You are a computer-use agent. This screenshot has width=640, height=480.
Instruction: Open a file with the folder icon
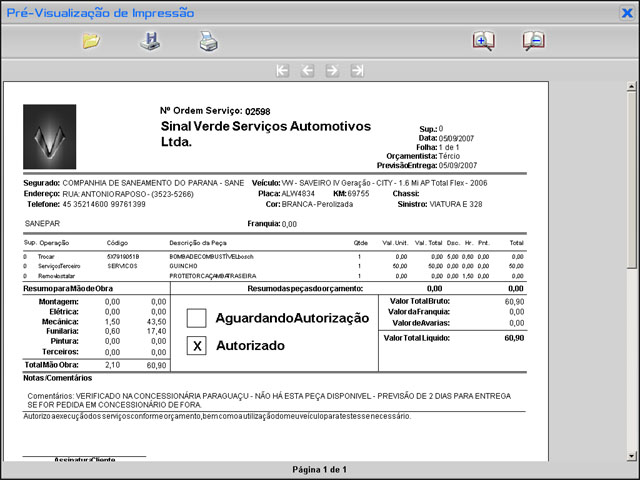[x=91, y=41]
